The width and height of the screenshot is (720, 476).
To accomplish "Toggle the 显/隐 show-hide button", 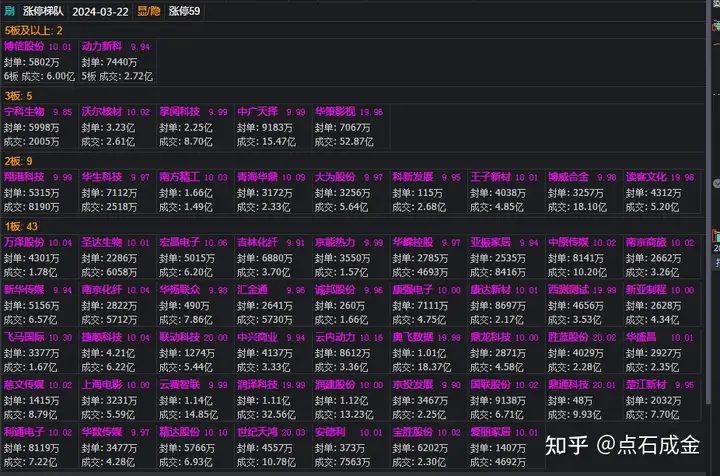I will (x=149, y=11).
